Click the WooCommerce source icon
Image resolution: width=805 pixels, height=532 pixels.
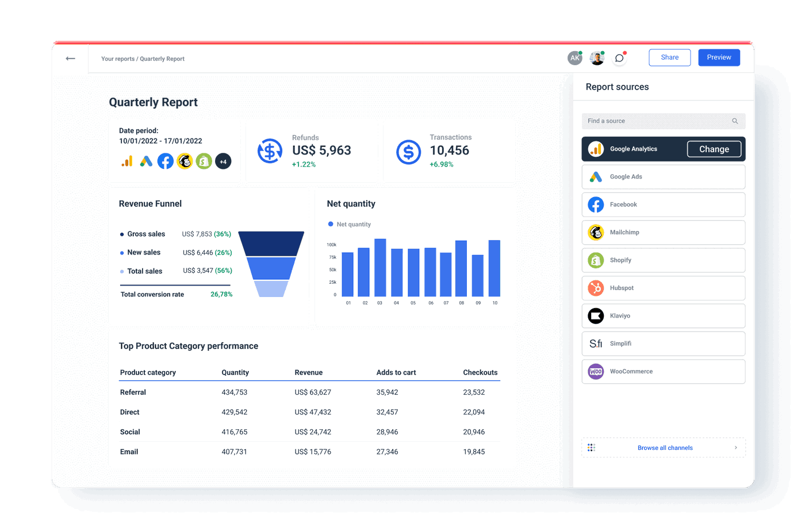[595, 372]
